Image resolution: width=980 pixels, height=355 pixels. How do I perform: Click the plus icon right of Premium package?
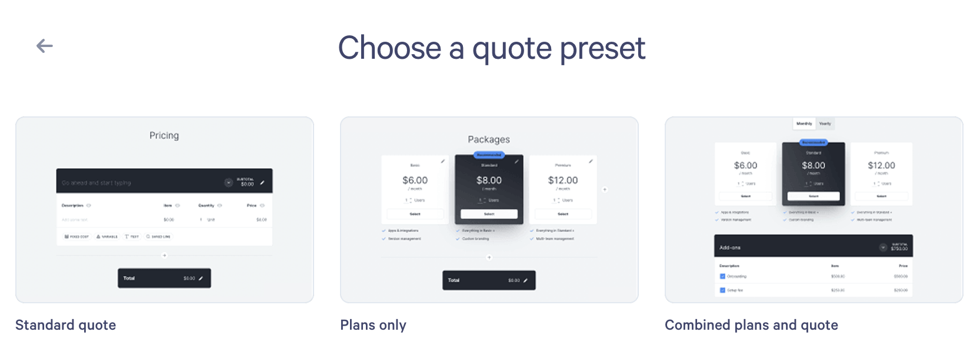click(605, 190)
